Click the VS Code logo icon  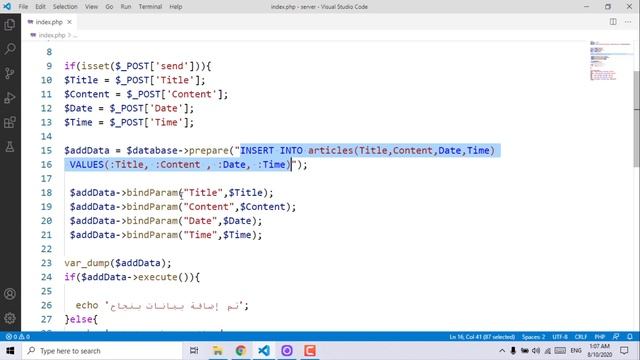click(x=7, y=7)
